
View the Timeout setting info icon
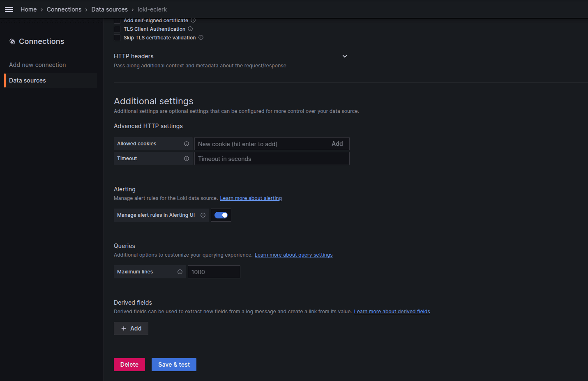[x=187, y=158]
